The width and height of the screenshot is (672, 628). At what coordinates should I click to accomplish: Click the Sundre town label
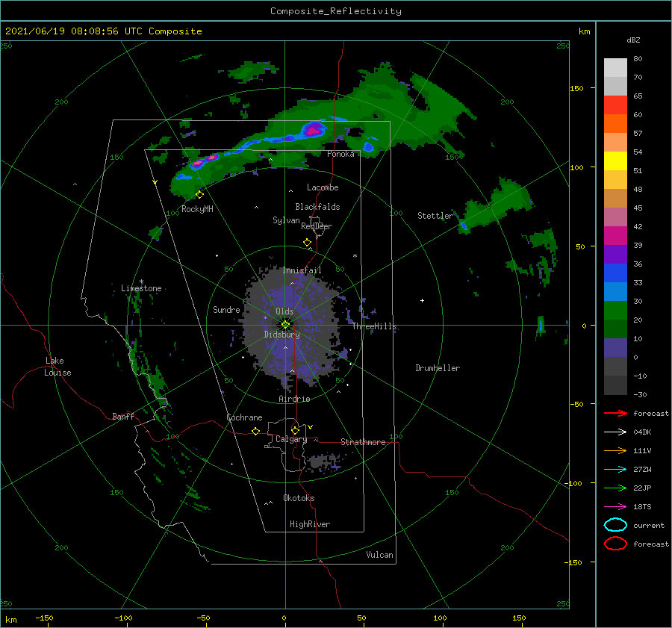click(x=226, y=309)
